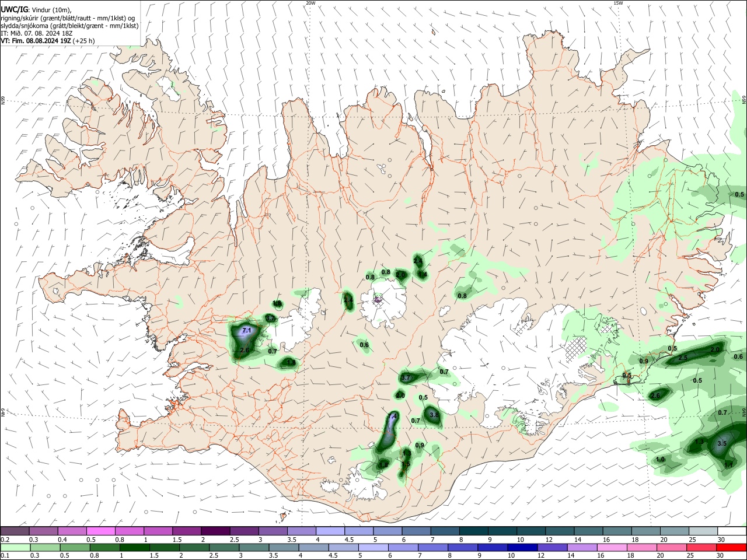Pick the bright pink 0.5 swatch, upper scale
Screen dimensions: 747x560
pos(101,531)
